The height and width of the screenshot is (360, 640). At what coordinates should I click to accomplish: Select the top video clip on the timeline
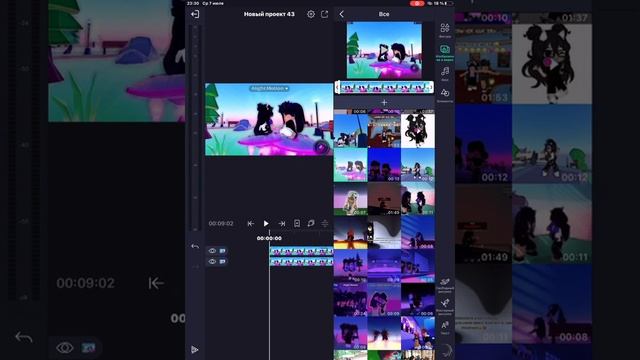[x=301, y=251]
